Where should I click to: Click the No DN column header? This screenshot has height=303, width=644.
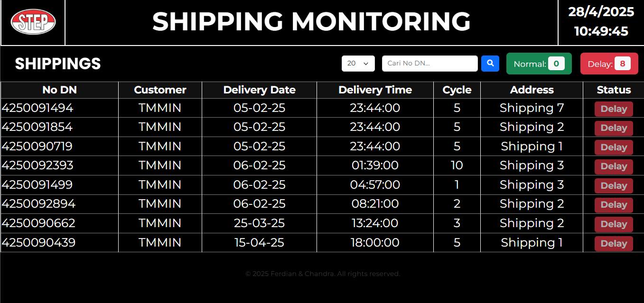[x=59, y=90]
